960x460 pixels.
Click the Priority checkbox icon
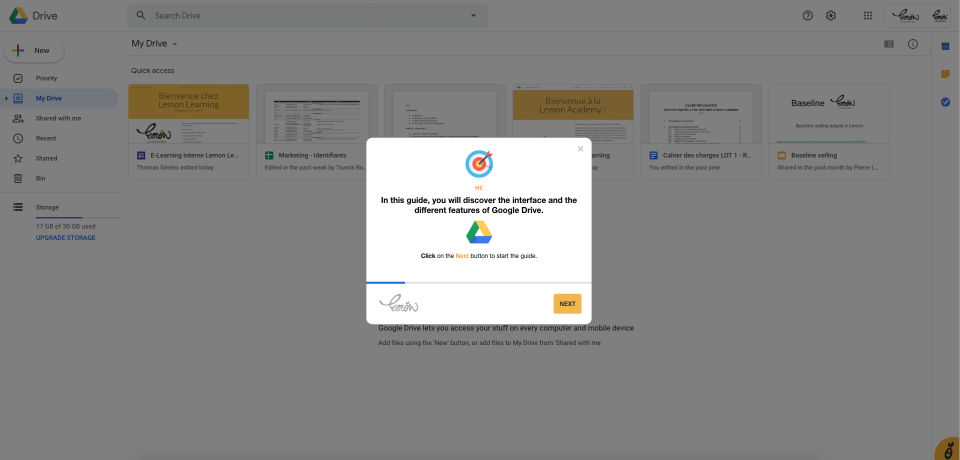coord(18,78)
